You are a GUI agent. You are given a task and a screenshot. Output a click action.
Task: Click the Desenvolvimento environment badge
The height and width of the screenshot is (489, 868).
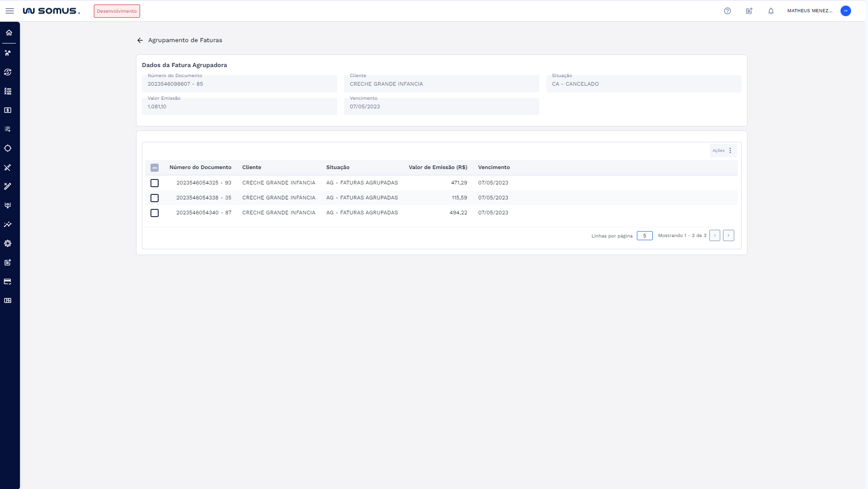click(117, 11)
